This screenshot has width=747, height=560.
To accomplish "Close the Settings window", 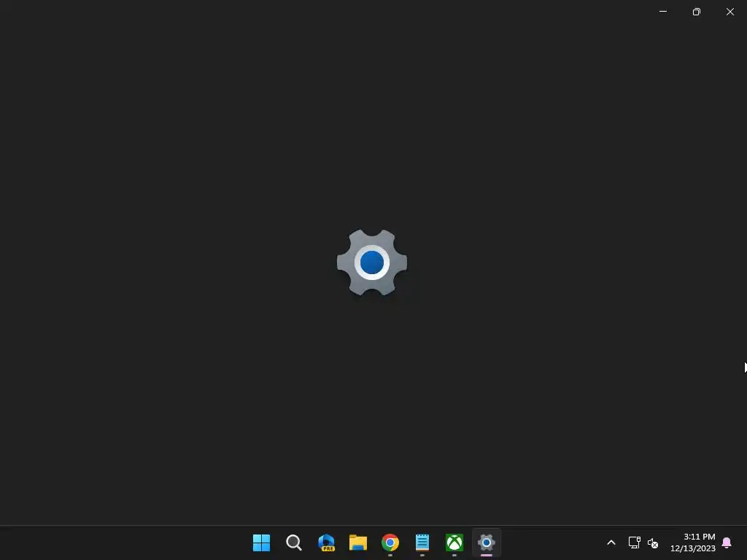I will click(729, 12).
